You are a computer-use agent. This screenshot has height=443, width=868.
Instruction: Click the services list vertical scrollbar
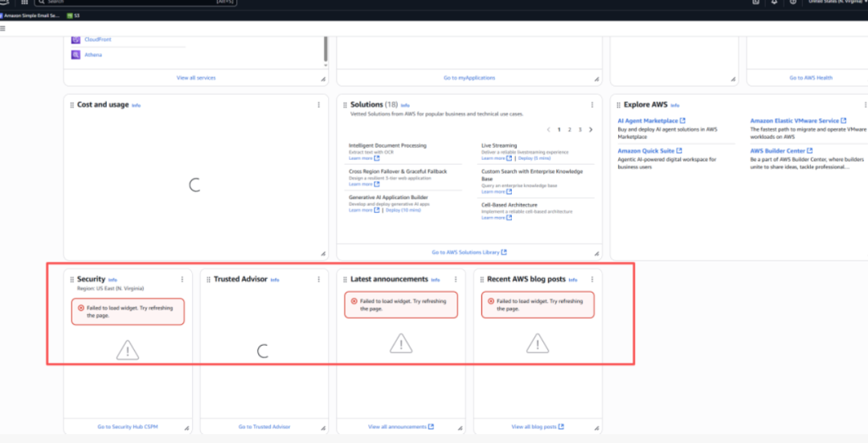[x=325, y=48]
